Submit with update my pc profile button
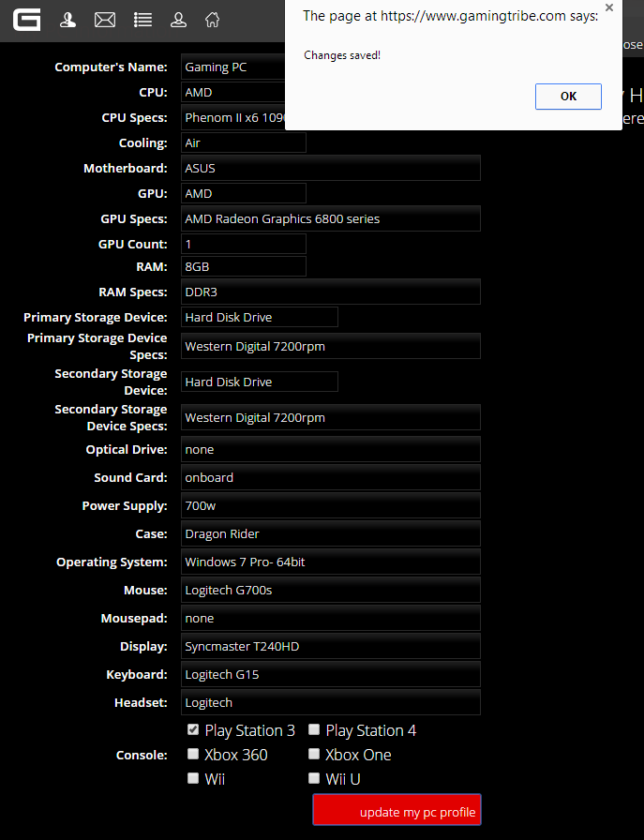This screenshot has height=840, width=644. point(397,809)
